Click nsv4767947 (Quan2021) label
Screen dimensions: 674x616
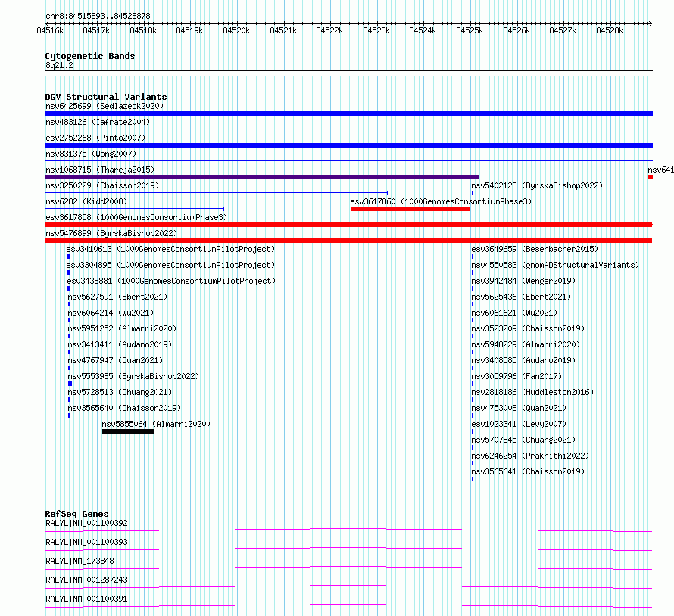tap(115, 360)
